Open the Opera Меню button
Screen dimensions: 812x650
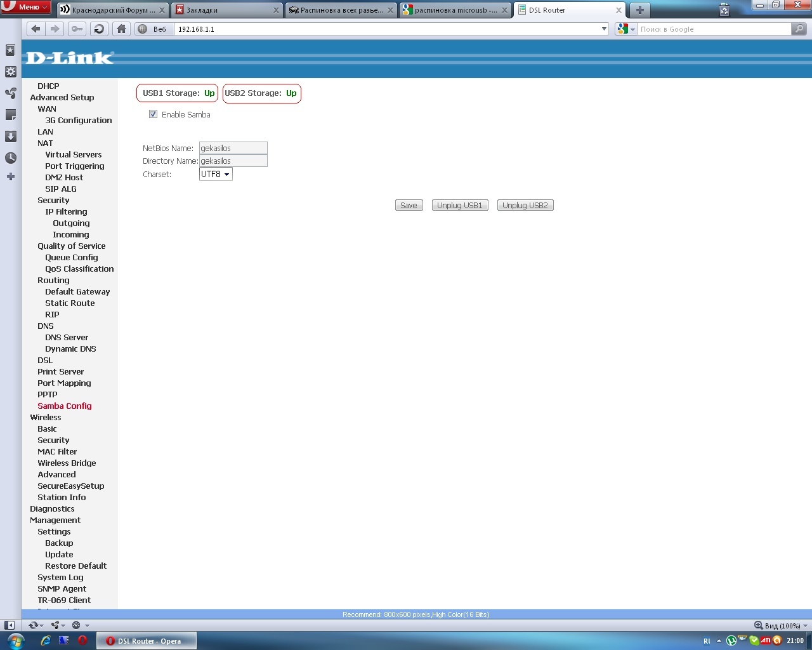pos(25,7)
